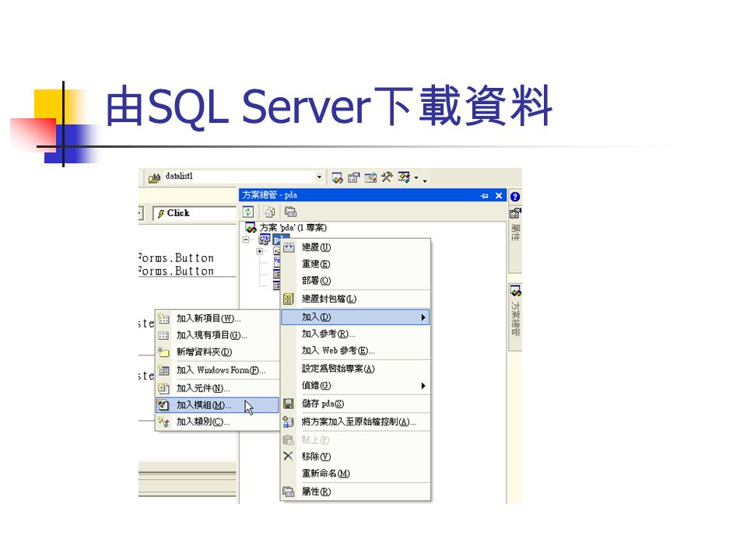The image size is (747, 560).
Task: Click the Refresh icon in 方案總管 toolbar
Action: [x=248, y=212]
